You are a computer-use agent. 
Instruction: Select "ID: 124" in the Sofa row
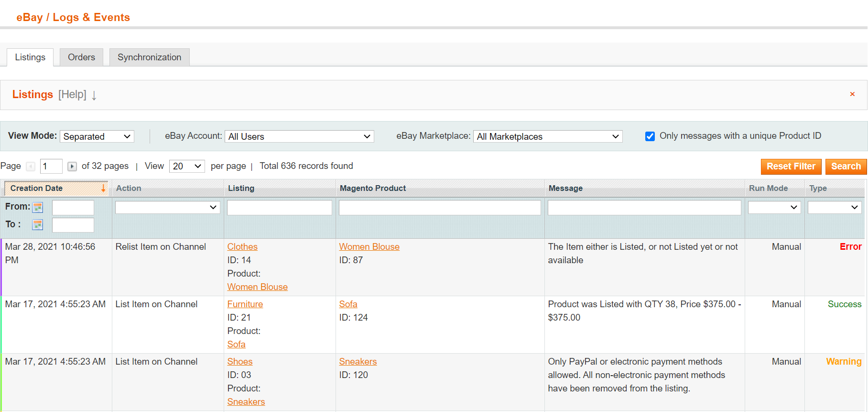354,318
